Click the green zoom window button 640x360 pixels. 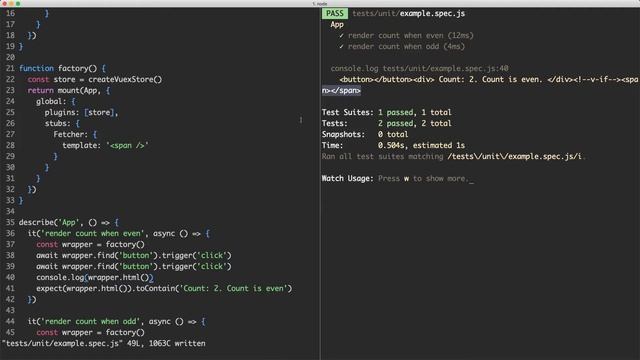[18, 3]
